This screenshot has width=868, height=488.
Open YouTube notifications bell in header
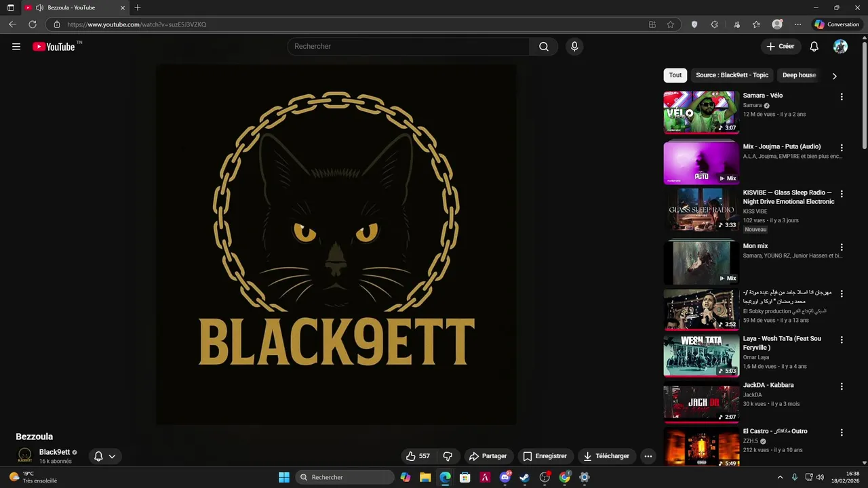coord(814,46)
